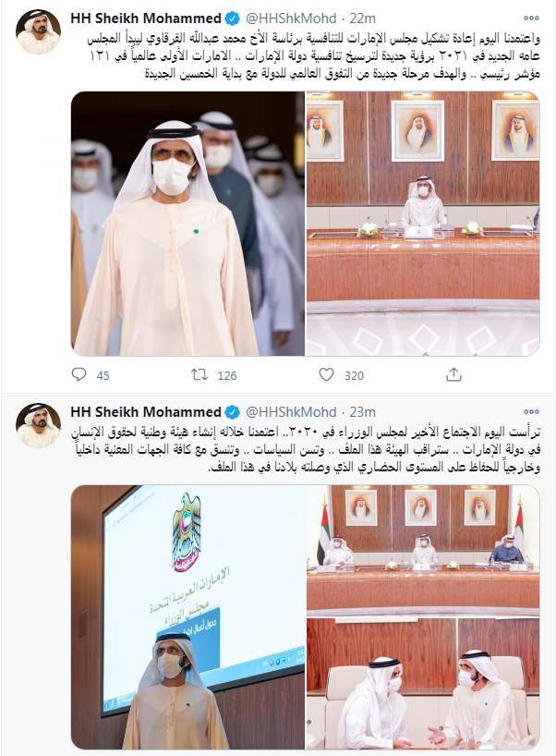The height and width of the screenshot is (756, 556).
Task: Open the photo of three men seated between flags
Action: coord(423,551)
